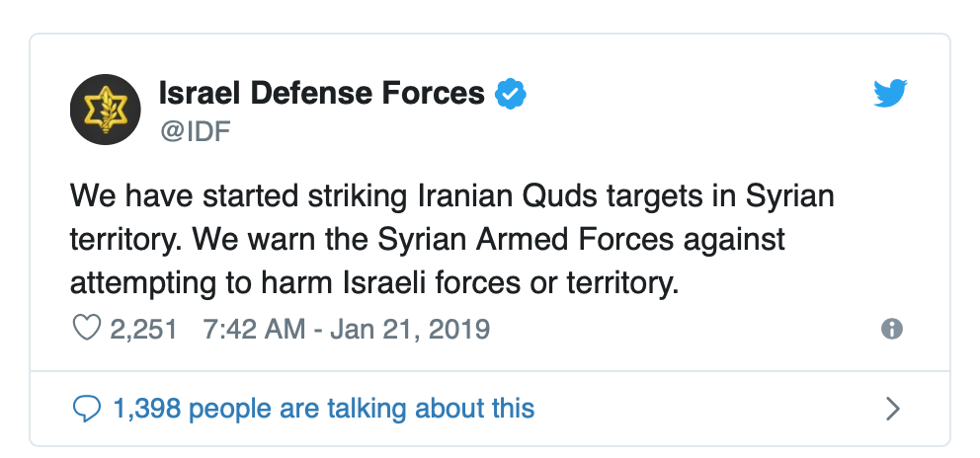Click the tweet's last line about Israeli forces
Viewport: 980px width, 458px height.
[x=375, y=282]
